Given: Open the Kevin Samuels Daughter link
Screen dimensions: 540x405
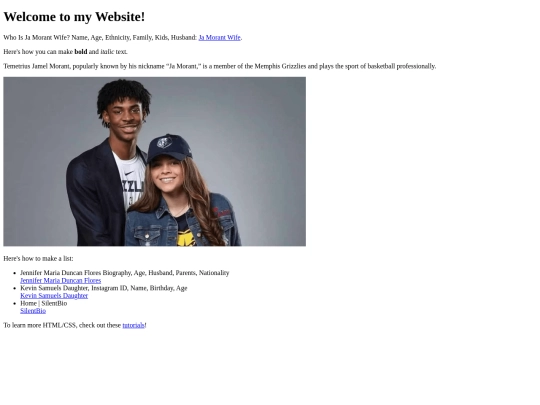Looking at the screenshot, I should tap(54, 296).
